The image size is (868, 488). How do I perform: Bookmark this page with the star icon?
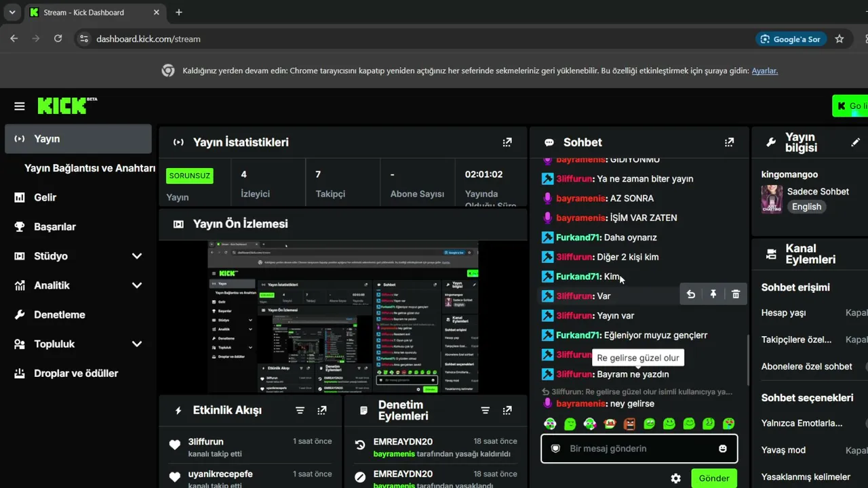[840, 39]
